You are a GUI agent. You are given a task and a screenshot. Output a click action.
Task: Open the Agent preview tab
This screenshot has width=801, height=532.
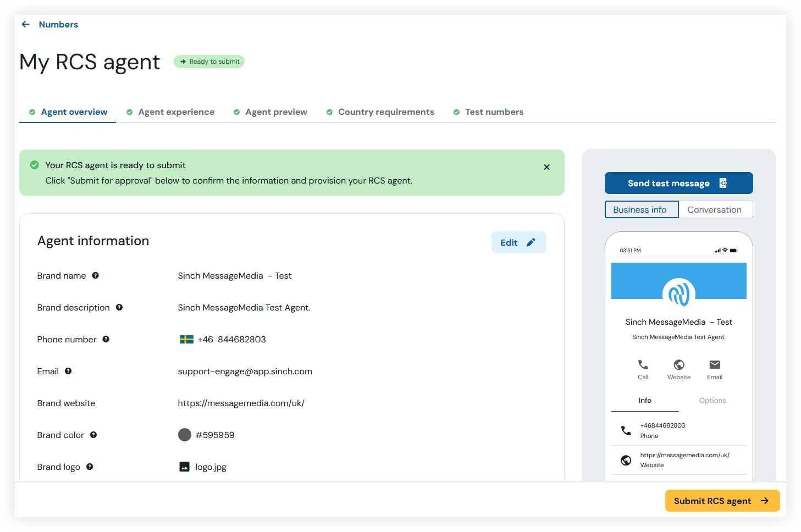point(270,112)
